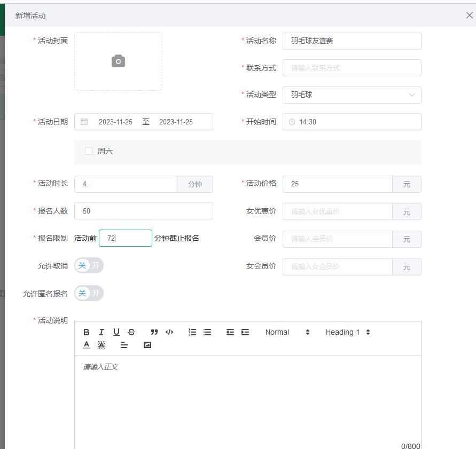This screenshot has height=449, width=476.
Task: Open the text color picker
Action: [x=87, y=345]
